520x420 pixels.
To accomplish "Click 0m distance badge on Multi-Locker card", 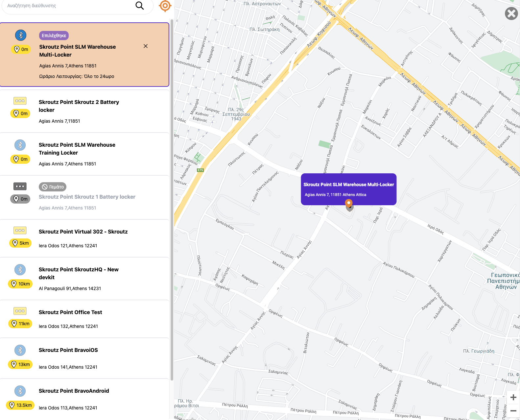I will (21, 49).
